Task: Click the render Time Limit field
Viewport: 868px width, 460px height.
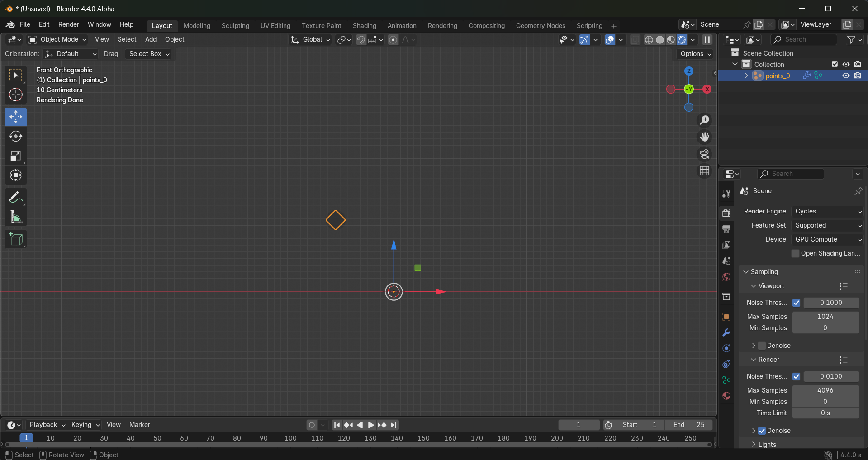Action: (x=825, y=413)
